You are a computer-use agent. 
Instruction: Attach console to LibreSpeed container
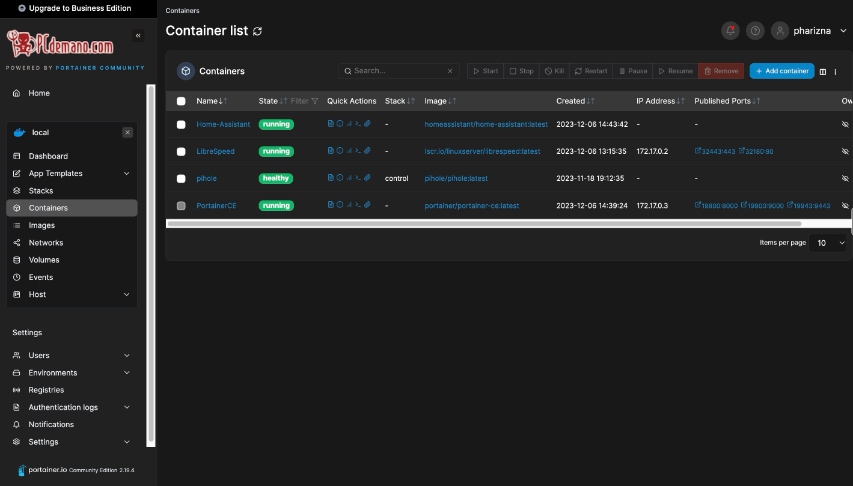point(367,151)
